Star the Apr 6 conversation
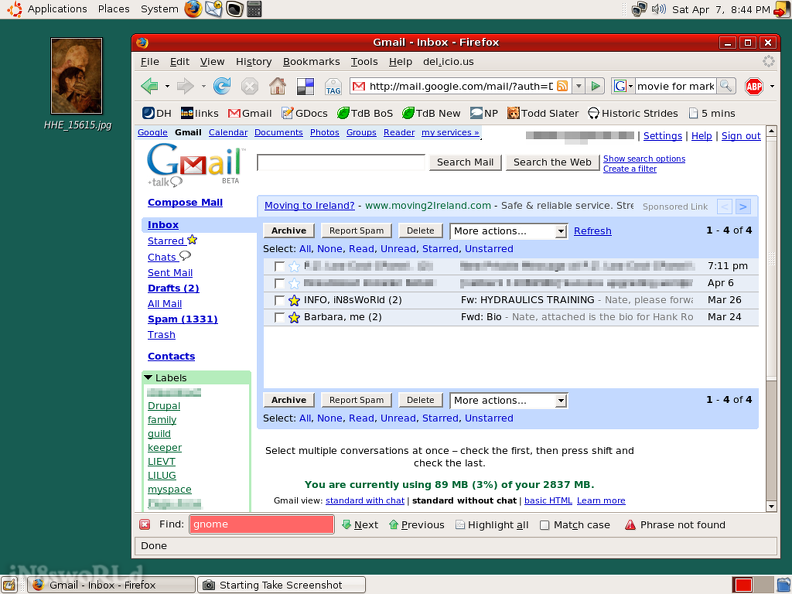Viewport: 792px width, 594px height. tap(294, 283)
